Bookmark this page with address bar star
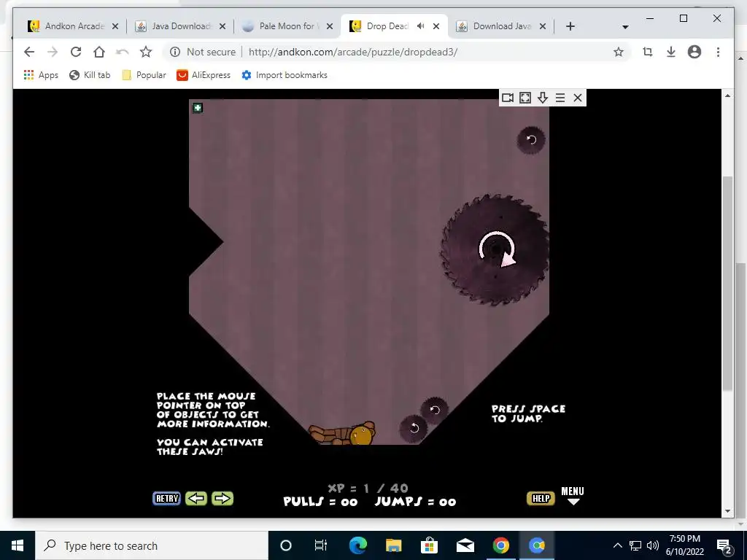This screenshot has height=560, width=747. (619, 52)
